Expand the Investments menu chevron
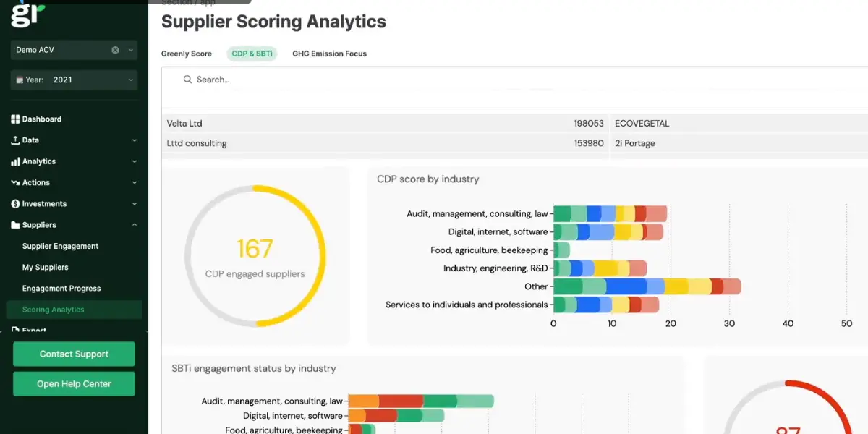The height and width of the screenshot is (434, 868). coord(134,204)
